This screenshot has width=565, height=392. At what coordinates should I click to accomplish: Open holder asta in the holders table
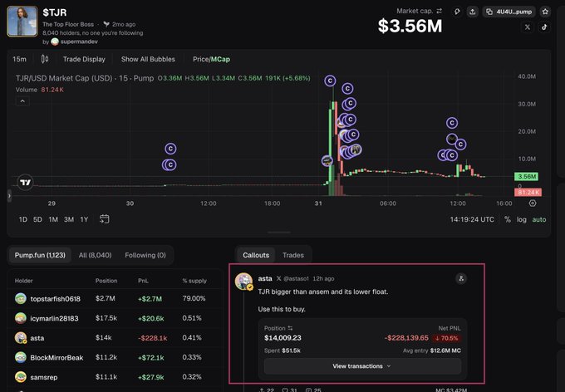coord(37,338)
